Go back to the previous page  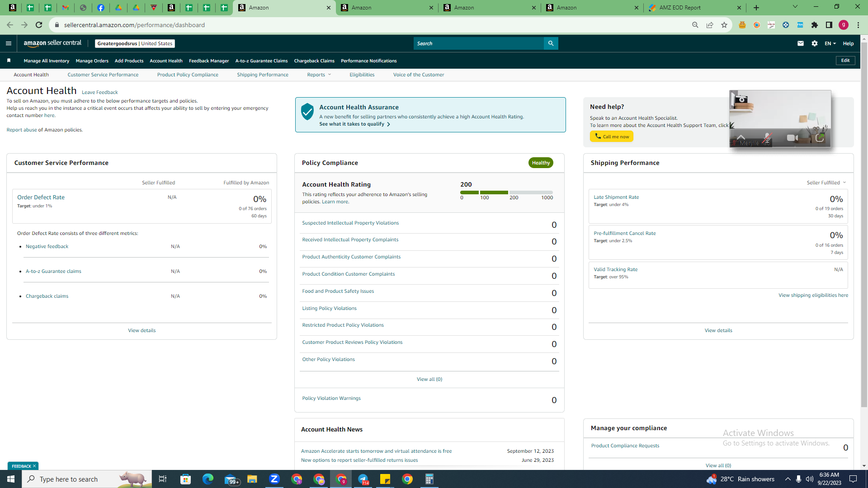pos(10,25)
